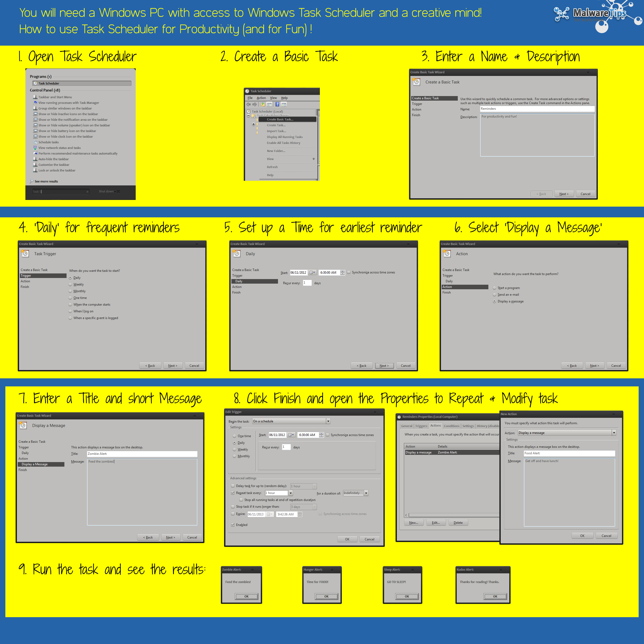Select the Weekly radio button in Task Trigger
Screen dimensions: 644x644
pyautogui.click(x=70, y=284)
